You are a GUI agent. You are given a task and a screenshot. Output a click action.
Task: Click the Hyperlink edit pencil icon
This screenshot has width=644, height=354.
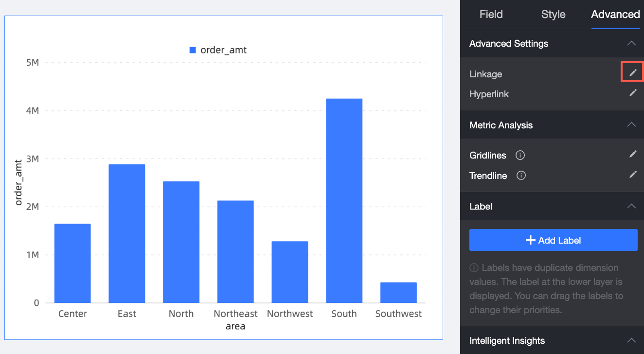pos(632,93)
